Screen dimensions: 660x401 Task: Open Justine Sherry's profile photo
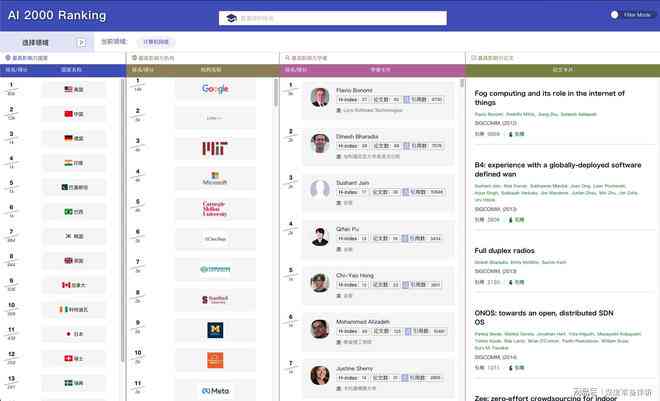click(320, 375)
